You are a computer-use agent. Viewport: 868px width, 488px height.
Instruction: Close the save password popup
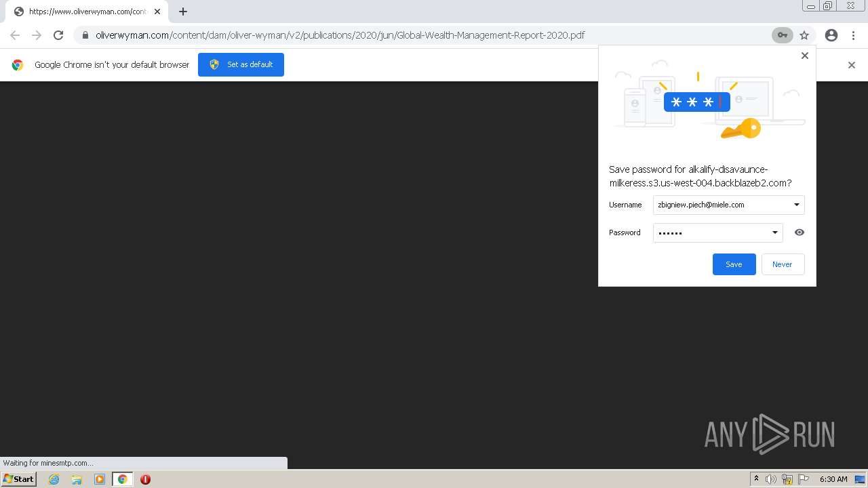tap(805, 56)
